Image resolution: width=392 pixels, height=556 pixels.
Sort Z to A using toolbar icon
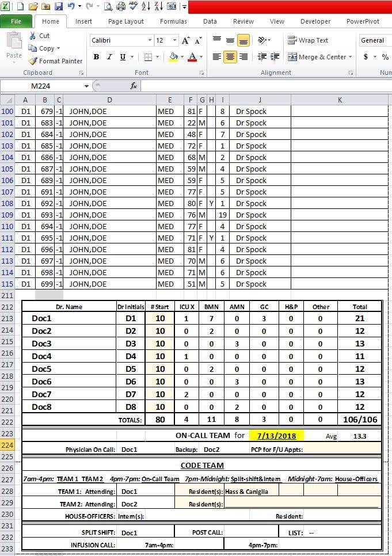click(158, 6)
